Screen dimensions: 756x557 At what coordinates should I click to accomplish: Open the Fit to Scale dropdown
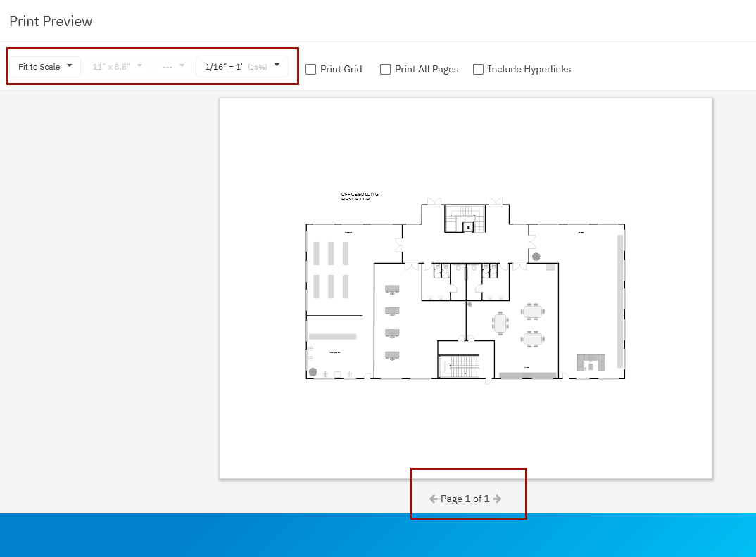pyautogui.click(x=45, y=67)
